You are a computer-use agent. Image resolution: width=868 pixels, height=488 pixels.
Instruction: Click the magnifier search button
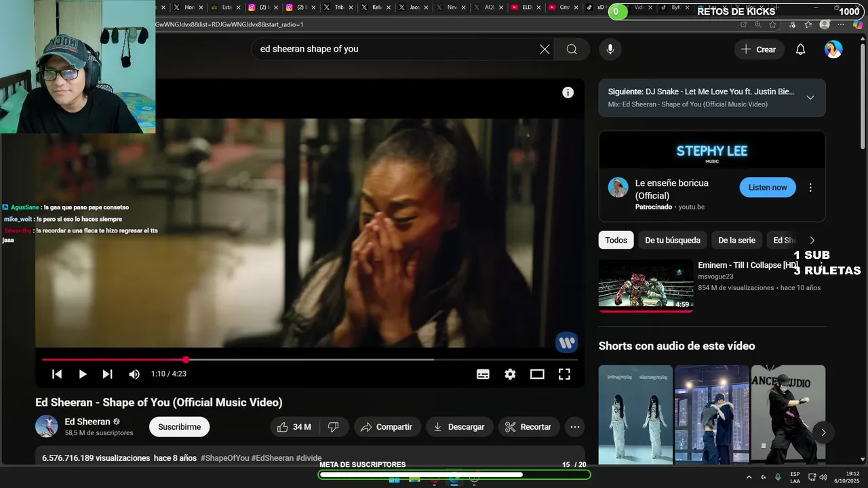(x=572, y=49)
